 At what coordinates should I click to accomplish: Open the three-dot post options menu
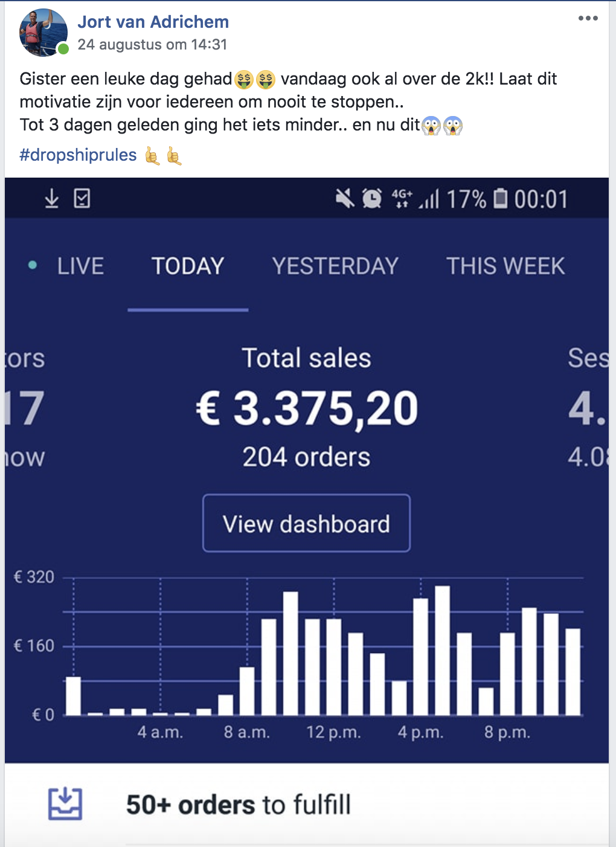pos(588,18)
